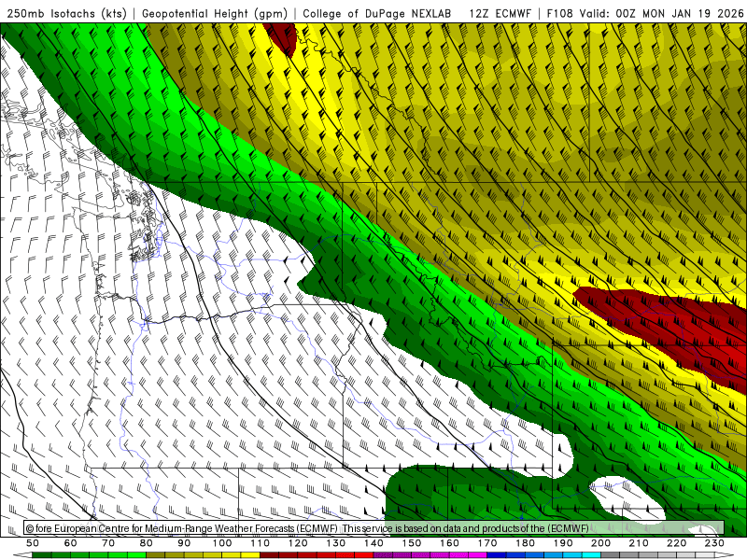Click the '110' label on the color scale
The width and height of the screenshot is (747, 560).
click(261, 543)
